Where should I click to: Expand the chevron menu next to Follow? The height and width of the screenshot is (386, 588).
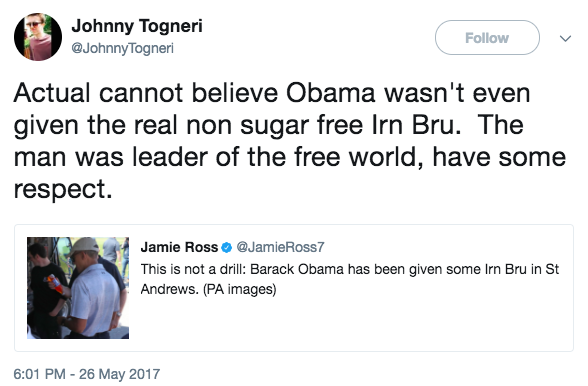pyautogui.click(x=565, y=38)
